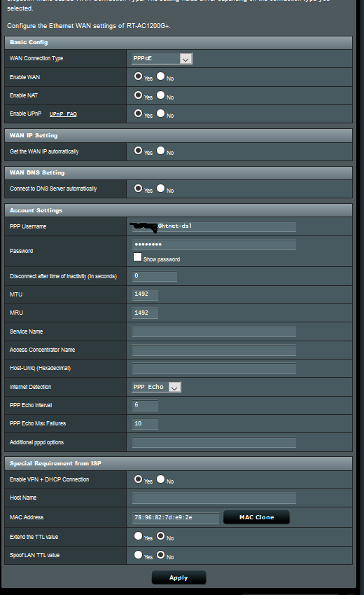Click the PPP Username field

pos(214,226)
